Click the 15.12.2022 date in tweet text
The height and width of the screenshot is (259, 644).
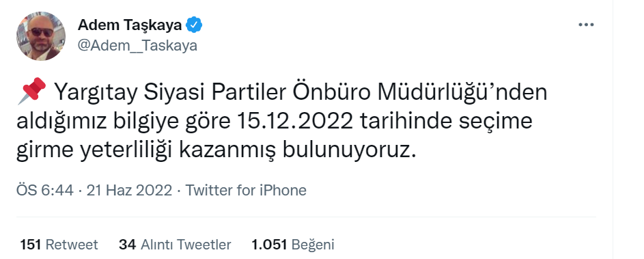pos(295,121)
